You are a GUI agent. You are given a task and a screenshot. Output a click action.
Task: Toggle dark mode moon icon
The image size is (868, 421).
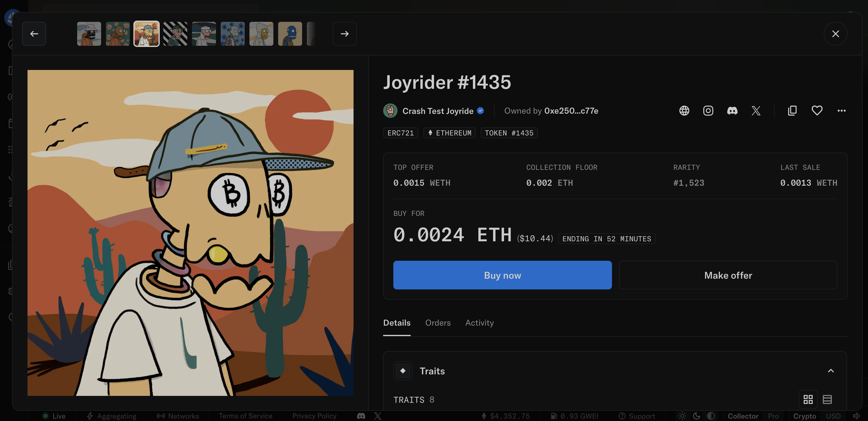(697, 416)
